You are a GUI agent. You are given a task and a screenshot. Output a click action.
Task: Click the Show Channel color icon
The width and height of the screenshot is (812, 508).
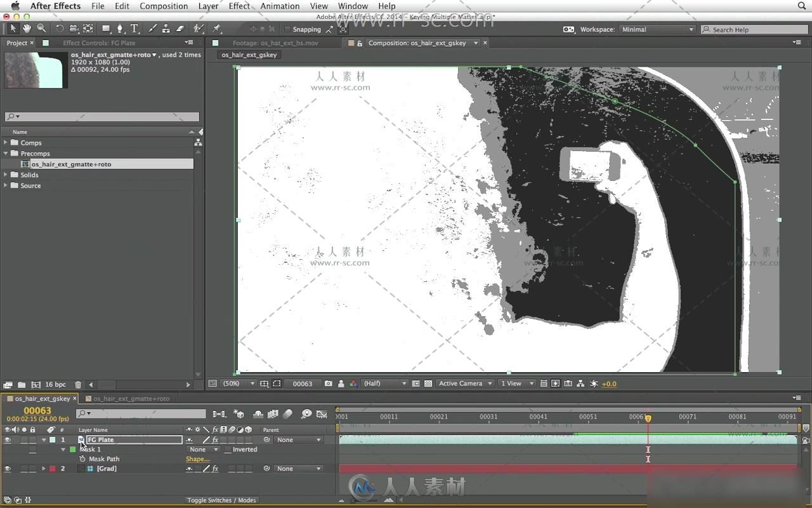click(353, 384)
